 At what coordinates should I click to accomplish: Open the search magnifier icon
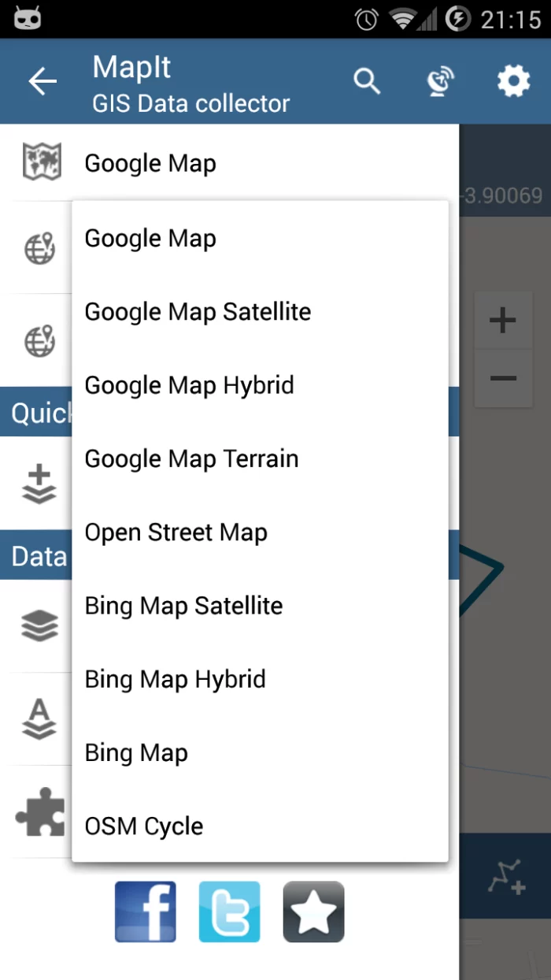click(x=367, y=80)
